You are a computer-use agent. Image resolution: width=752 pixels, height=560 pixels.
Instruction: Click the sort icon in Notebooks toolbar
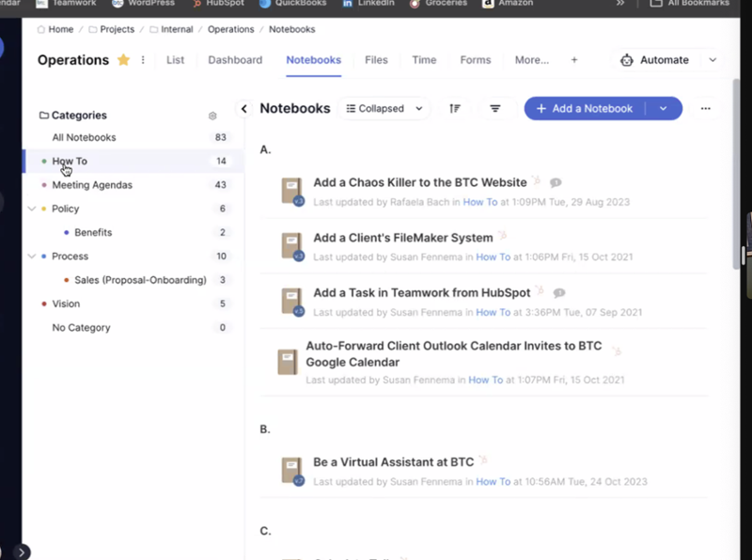coord(454,108)
